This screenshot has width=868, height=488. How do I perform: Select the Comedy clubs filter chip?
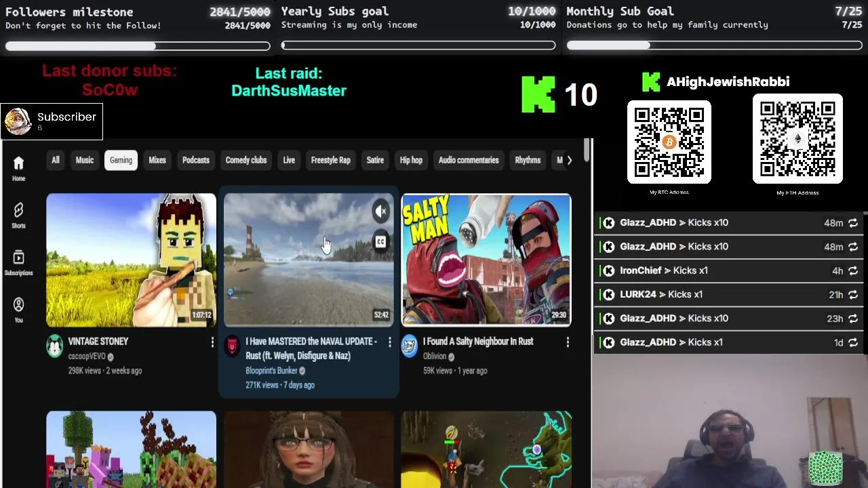tap(246, 160)
